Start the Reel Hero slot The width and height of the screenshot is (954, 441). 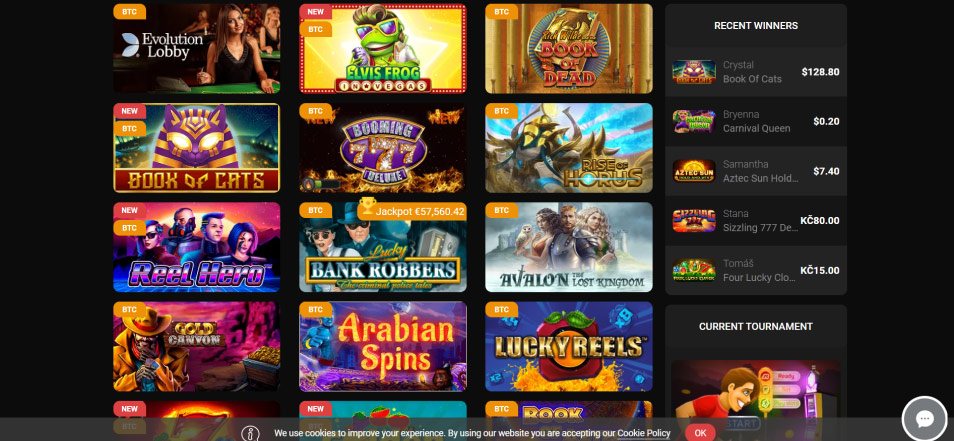197,247
